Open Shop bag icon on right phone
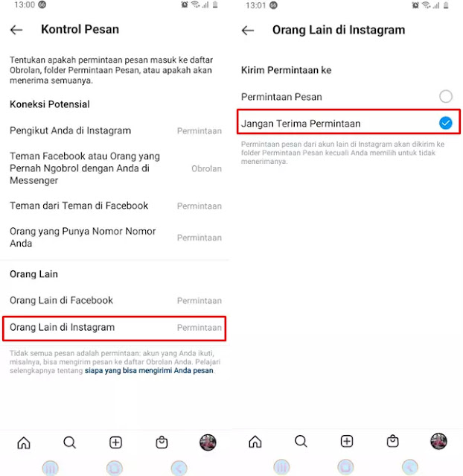This screenshot has width=463, height=476. [x=392, y=442]
